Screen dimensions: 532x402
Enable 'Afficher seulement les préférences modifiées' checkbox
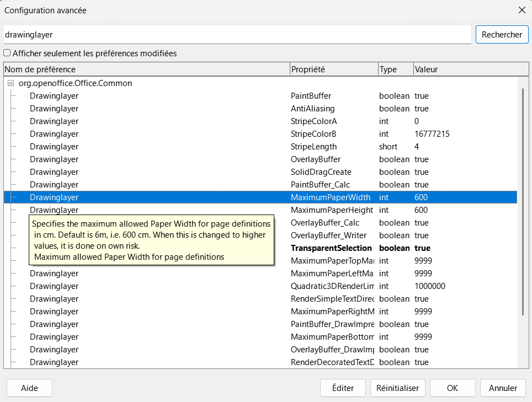tap(7, 53)
